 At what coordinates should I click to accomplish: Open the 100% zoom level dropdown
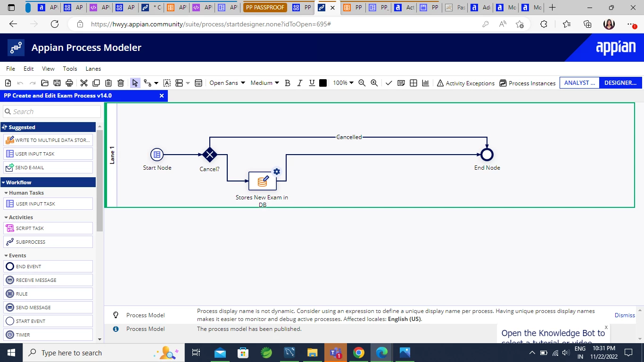point(343,83)
